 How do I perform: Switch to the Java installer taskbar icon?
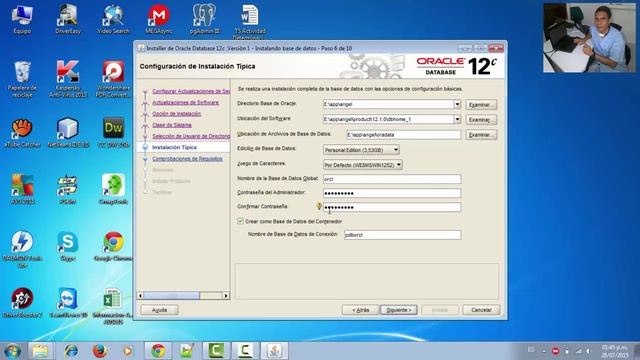click(274, 351)
